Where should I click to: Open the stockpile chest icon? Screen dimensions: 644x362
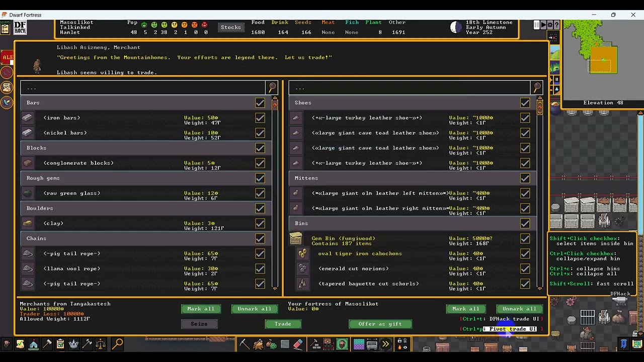coord(329,344)
